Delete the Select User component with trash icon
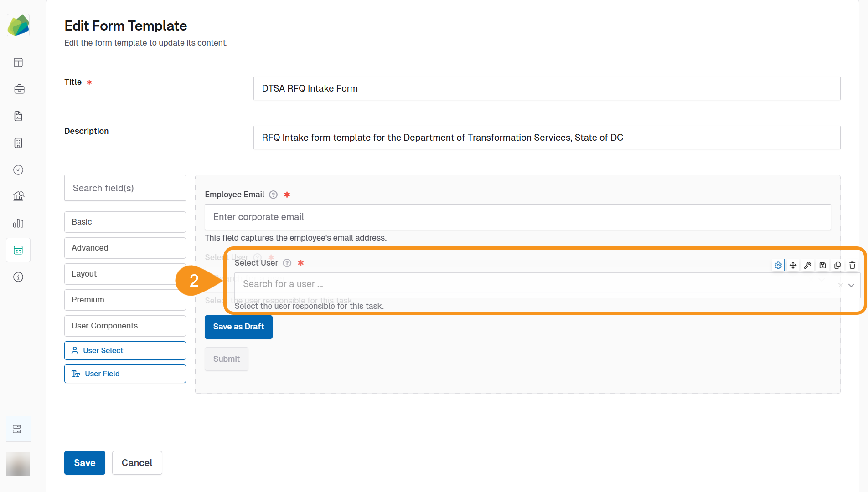 [x=852, y=265]
